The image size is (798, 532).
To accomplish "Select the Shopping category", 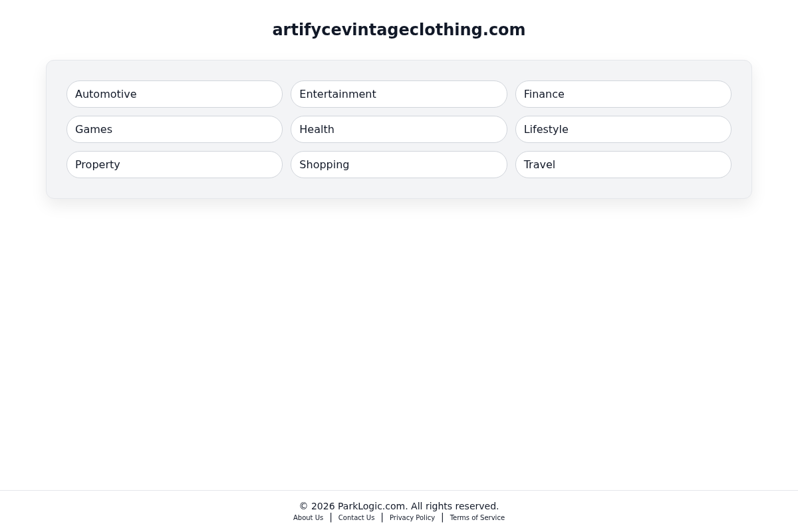I will coord(399,164).
